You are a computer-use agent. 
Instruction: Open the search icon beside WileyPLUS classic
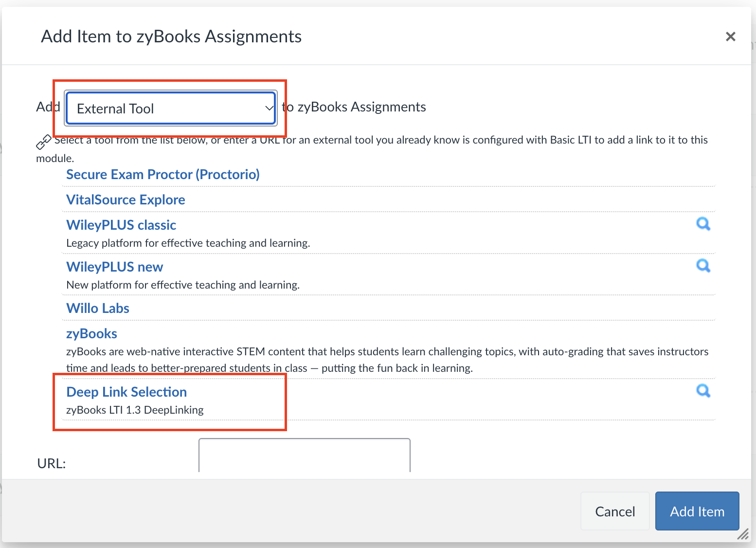[703, 224]
